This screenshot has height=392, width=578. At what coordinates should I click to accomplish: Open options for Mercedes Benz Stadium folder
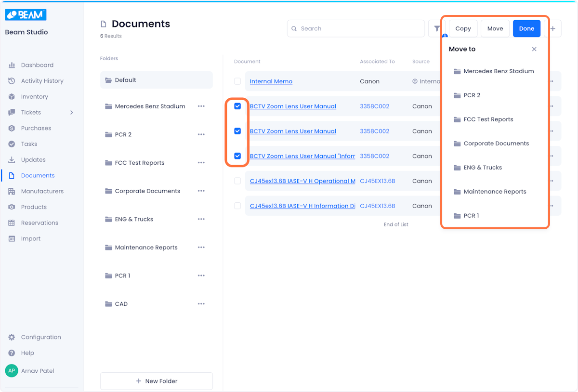click(x=201, y=106)
